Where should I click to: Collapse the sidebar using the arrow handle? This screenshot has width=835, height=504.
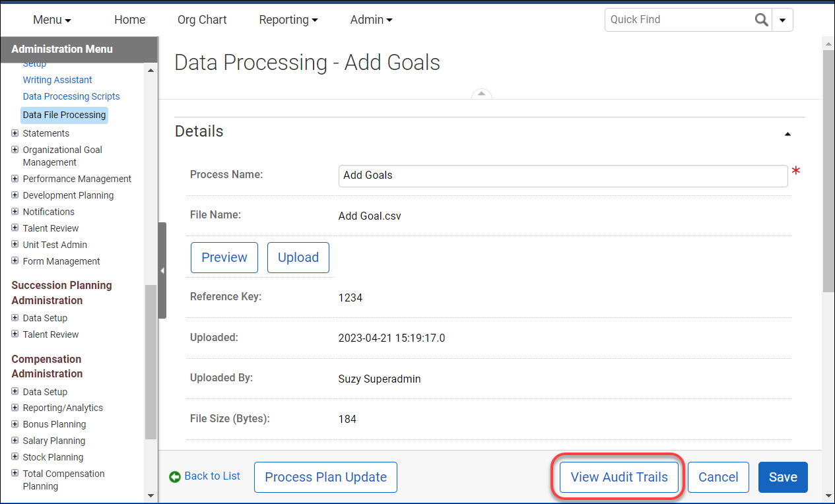(162, 270)
